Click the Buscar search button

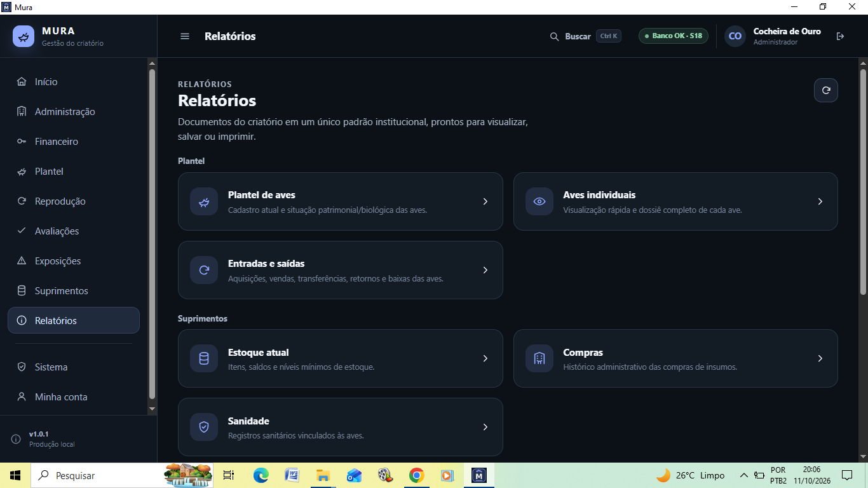pyautogui.click(x=585, y=36)
